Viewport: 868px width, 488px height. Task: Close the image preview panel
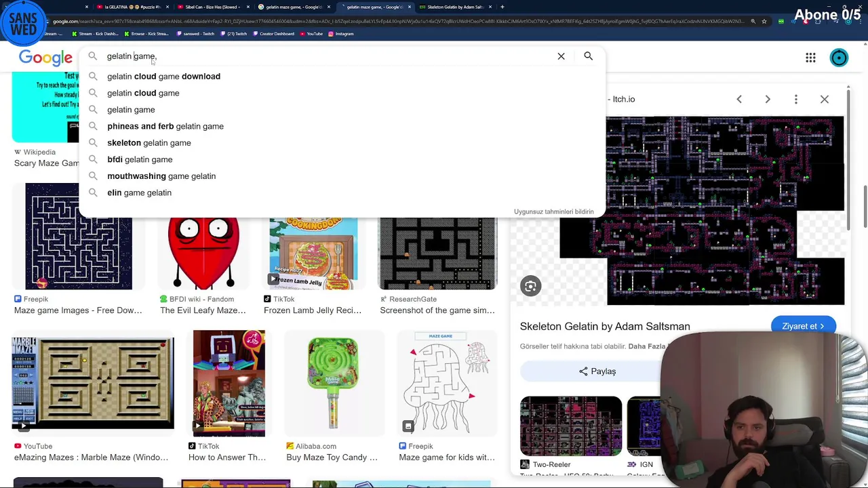coord(825,99)
